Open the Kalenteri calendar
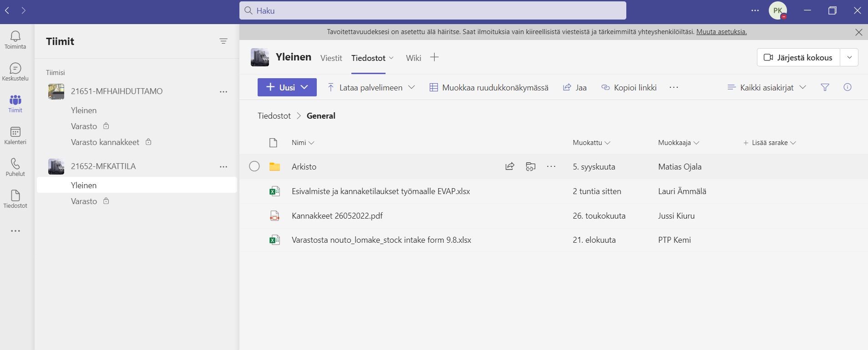 point(15,135)
